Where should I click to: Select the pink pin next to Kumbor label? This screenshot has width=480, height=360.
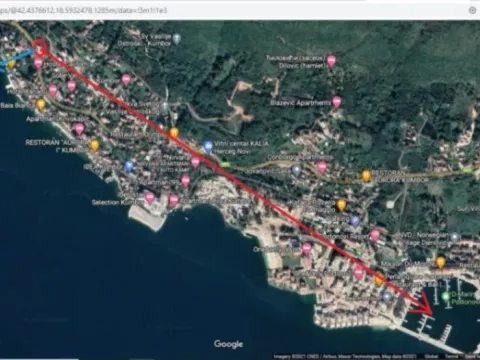tap(126, 79)
